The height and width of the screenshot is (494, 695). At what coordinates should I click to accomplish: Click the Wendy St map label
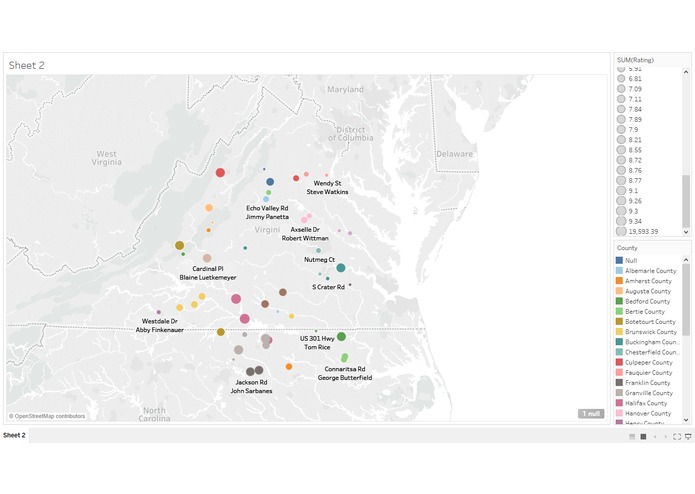click(327, 183)
